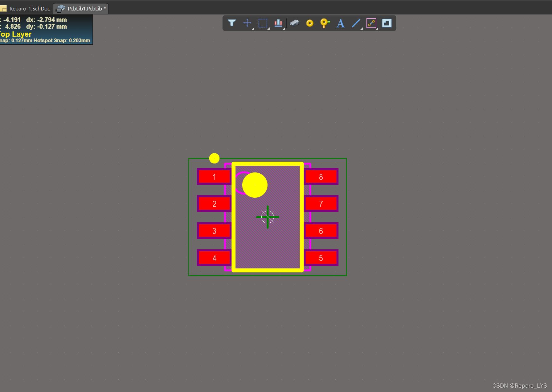Select the Place Fill region tool
This screenshot has width=552, height=392.
coord(387,23)
